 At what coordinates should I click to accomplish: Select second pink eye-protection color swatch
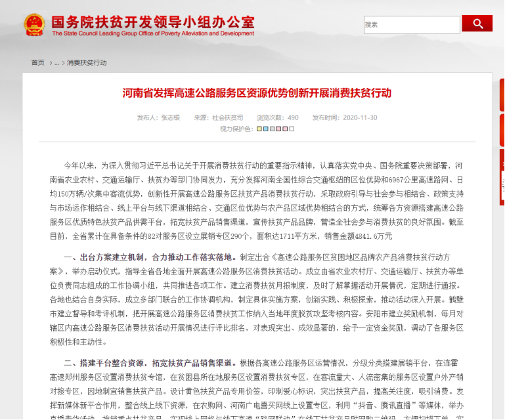pos(284,129)
